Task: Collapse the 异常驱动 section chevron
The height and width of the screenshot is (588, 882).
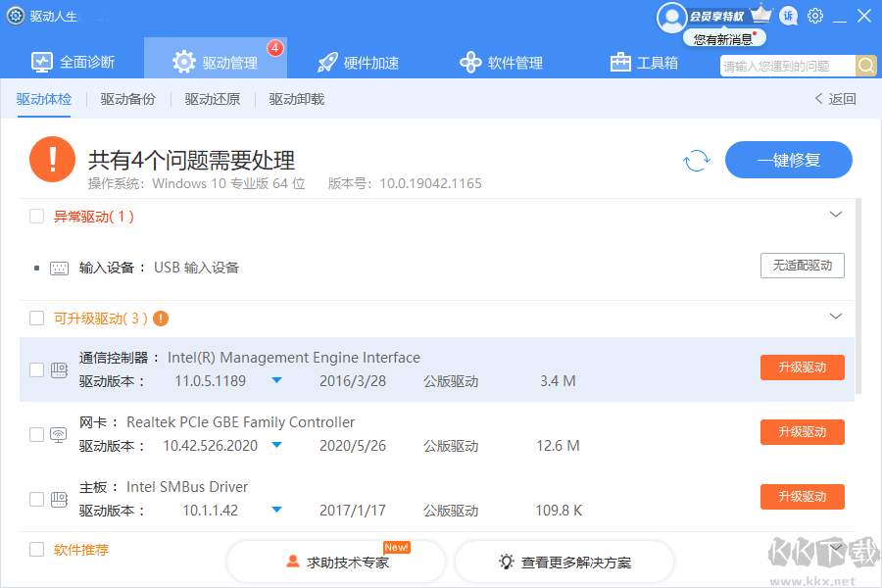Action: [x=836, y=215]
